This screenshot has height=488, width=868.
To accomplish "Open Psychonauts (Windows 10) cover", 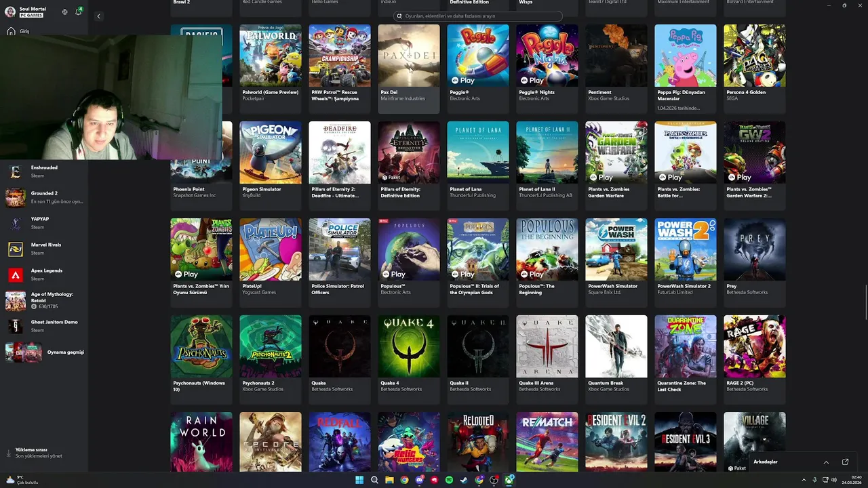I will (201, 346).
